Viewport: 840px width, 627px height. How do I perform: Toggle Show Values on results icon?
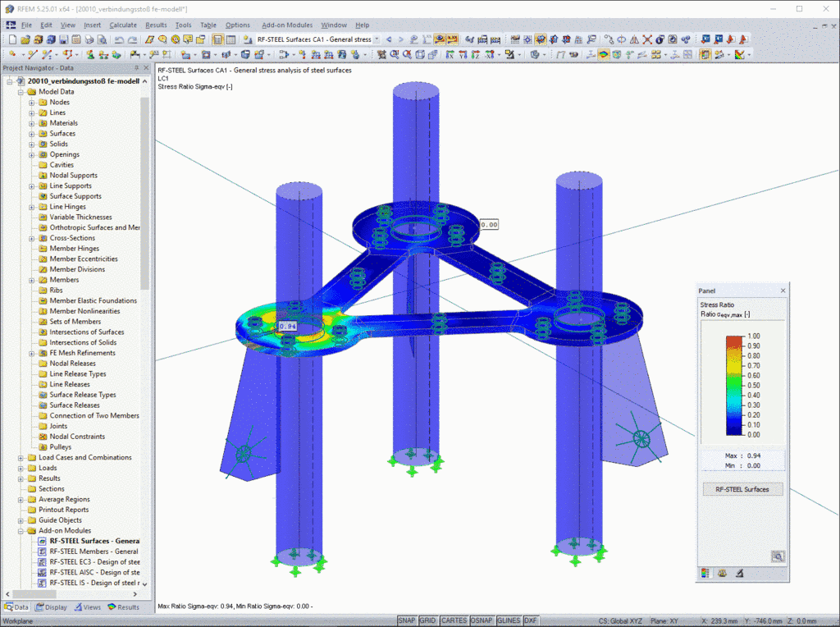[453, 39]
